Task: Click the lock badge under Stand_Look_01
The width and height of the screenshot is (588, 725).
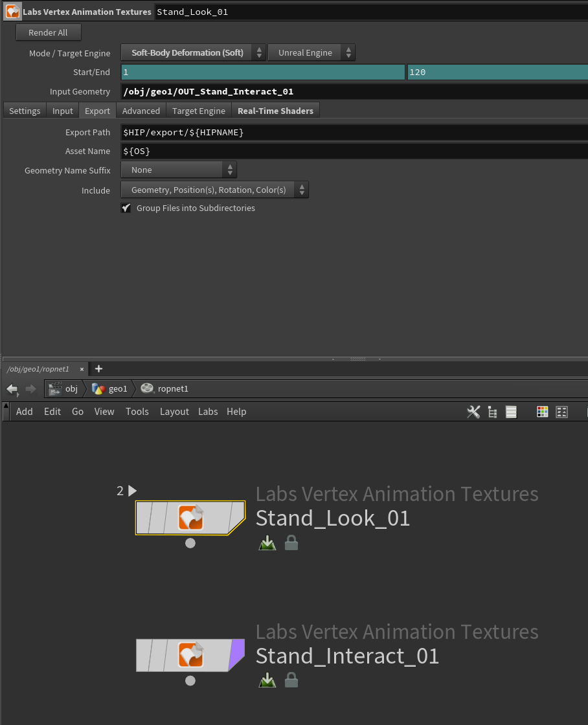Action: pyautogui.click(x=291, y=543)
